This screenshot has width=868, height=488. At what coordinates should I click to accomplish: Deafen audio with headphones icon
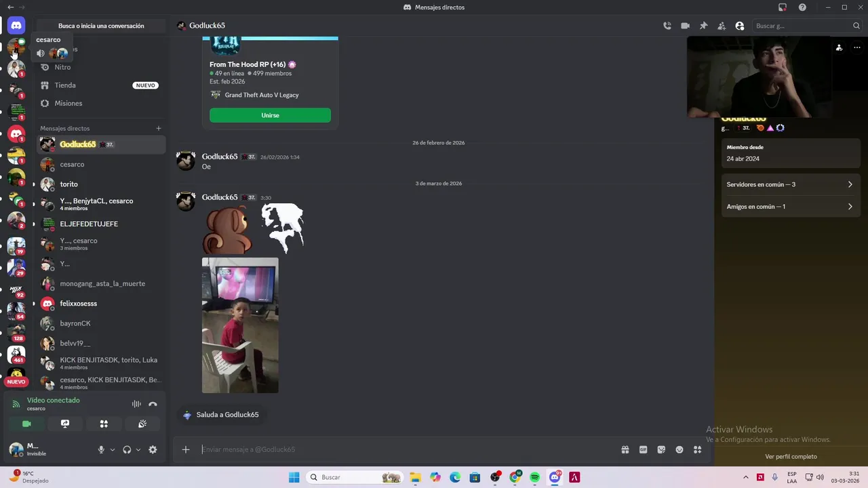127,449
